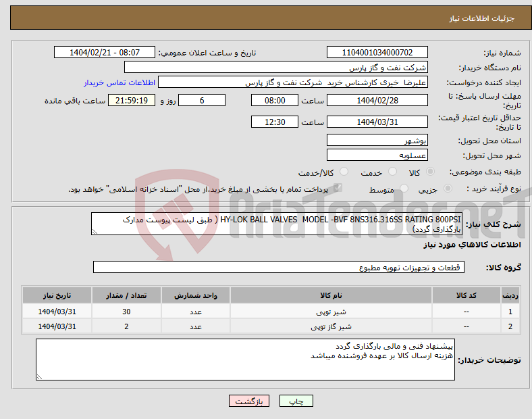Click the buyer name field شرکت نفت و گاز پارس
The height and width of the screenshot is (419, 532).
point(276,67)
